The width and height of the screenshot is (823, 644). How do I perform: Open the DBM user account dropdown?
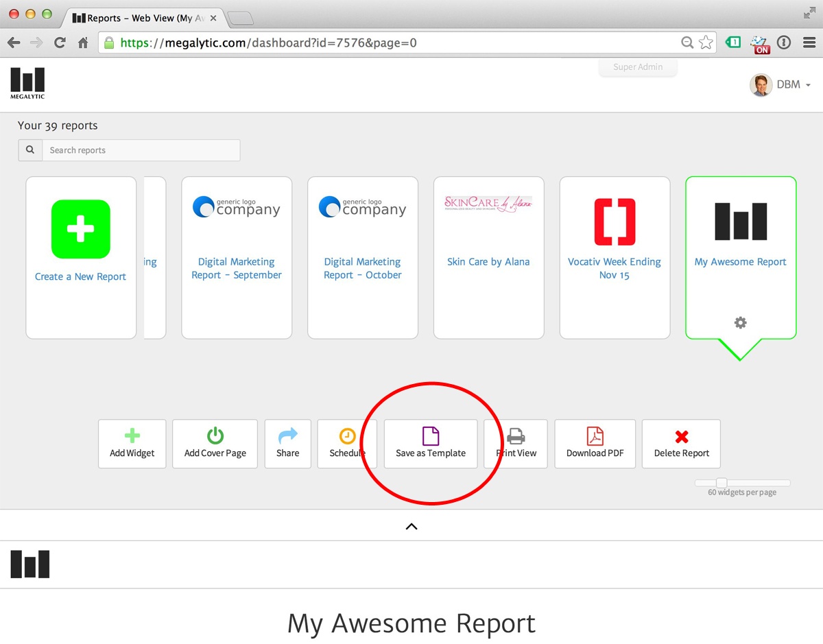click(781, 84)
